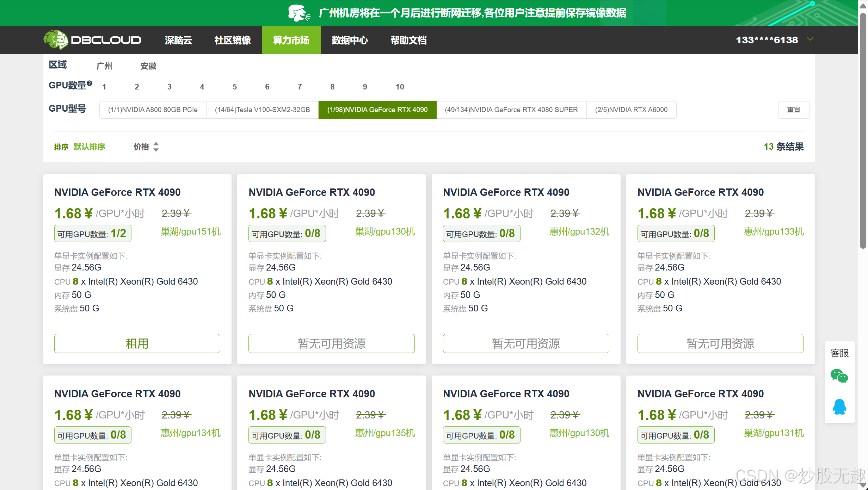Open the 社区镜像 menu
This screenshot has height=490, width=868.
(233, 40)
